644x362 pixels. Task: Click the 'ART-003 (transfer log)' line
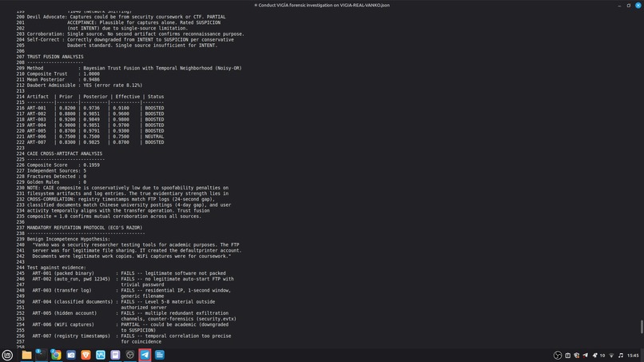coord(132,291)
